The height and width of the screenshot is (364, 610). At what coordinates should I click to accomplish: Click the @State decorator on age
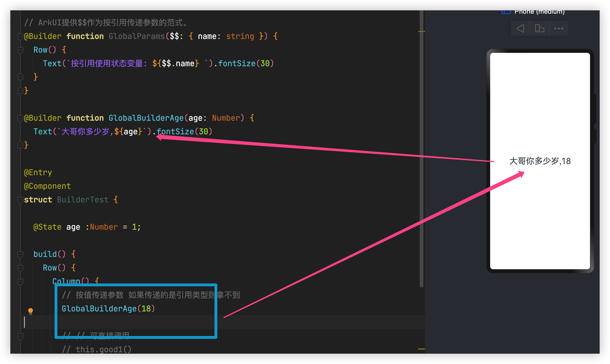coord(47,227)
